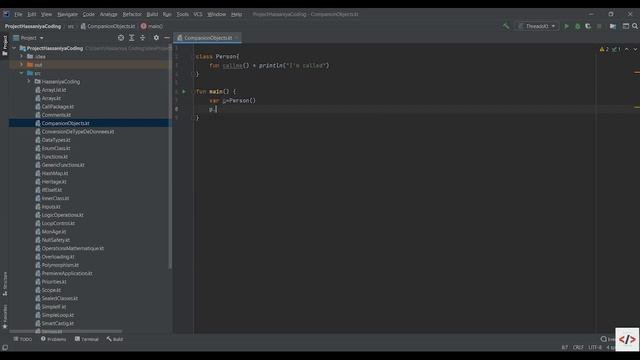Open the ThreadsKt run configuration dropdown
This screenshot has height=360, width=640.
[537, 26]
